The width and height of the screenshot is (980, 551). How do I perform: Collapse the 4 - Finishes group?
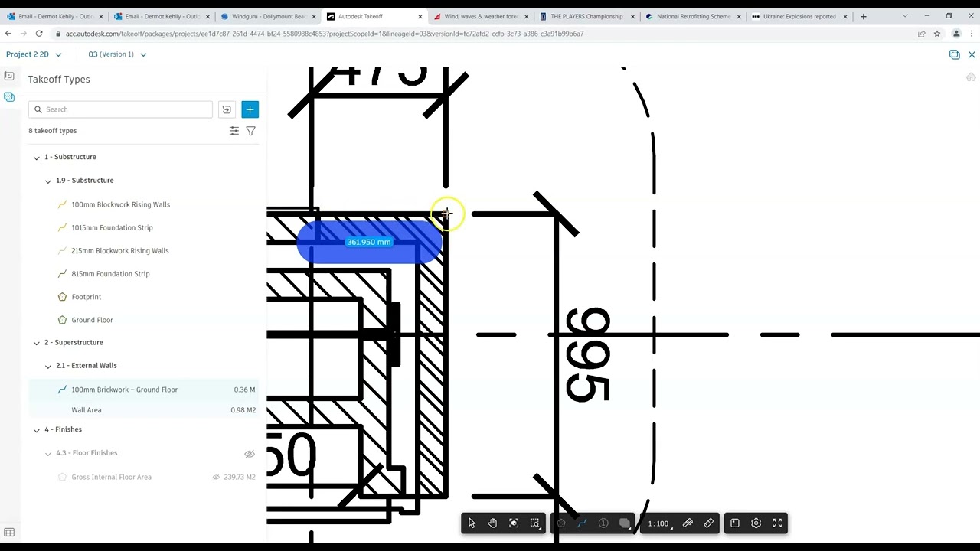point(36,429)
